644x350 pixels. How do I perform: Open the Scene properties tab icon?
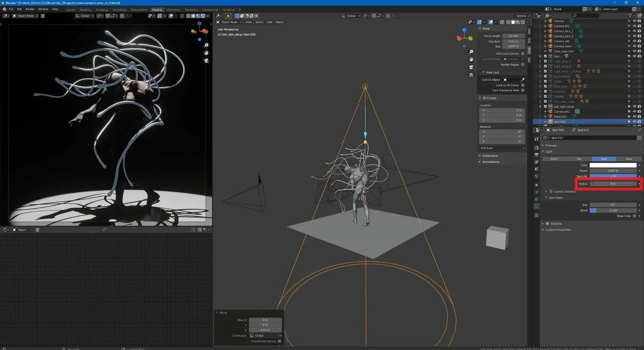point(536,169)
